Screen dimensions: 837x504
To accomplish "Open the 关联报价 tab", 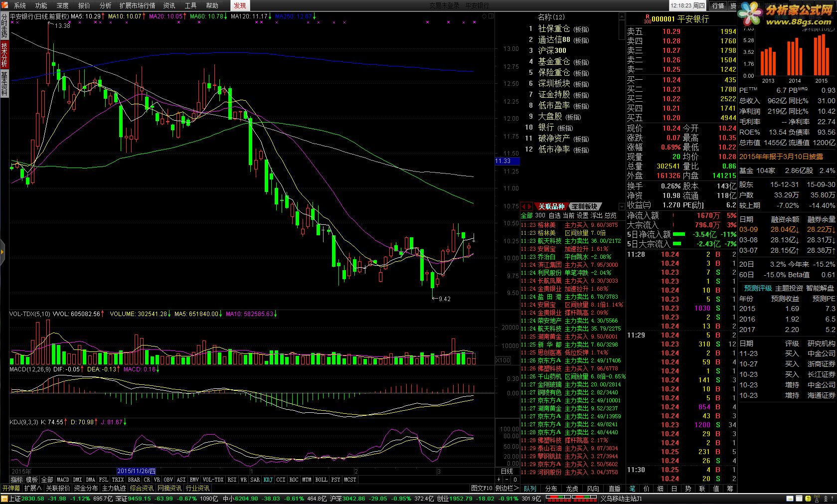I will point(58,488).
